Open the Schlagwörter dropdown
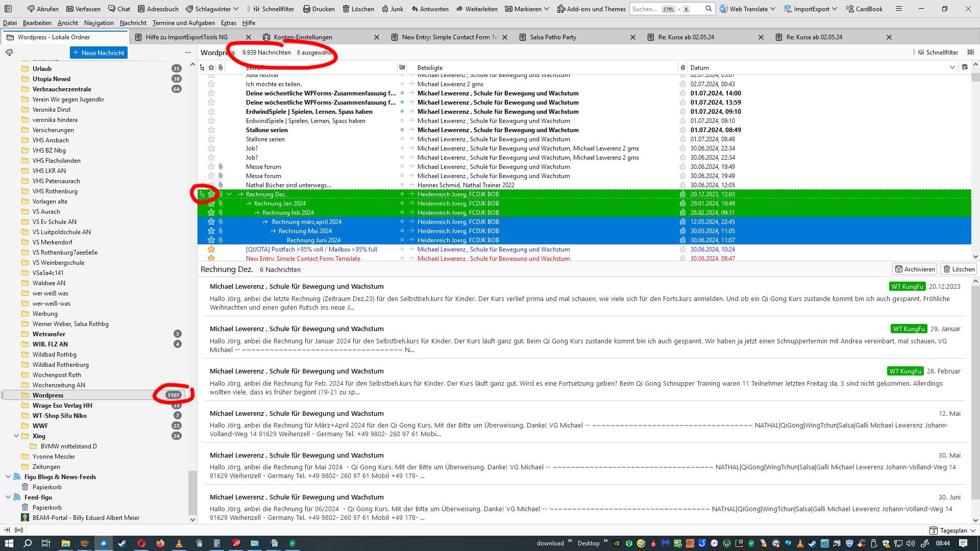 (212, 9)
